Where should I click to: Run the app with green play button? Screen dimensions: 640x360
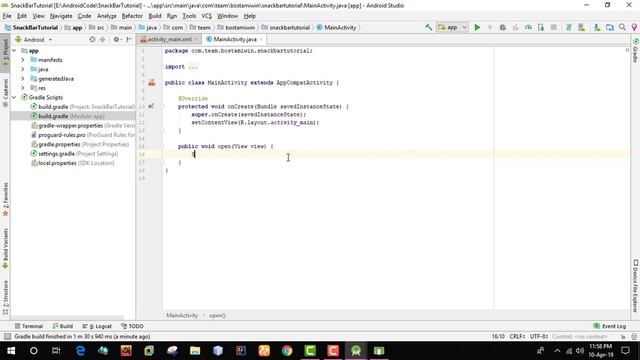click(477, 27)
